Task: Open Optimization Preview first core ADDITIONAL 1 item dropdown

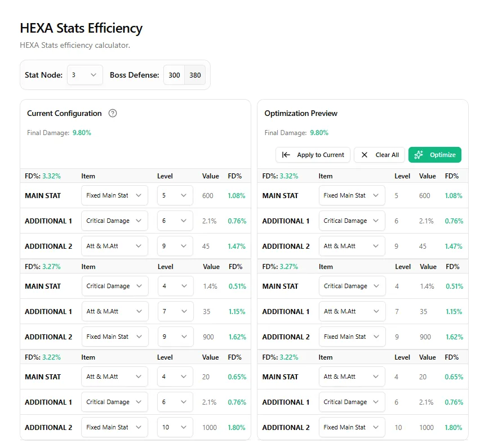Action: point(352,221)
